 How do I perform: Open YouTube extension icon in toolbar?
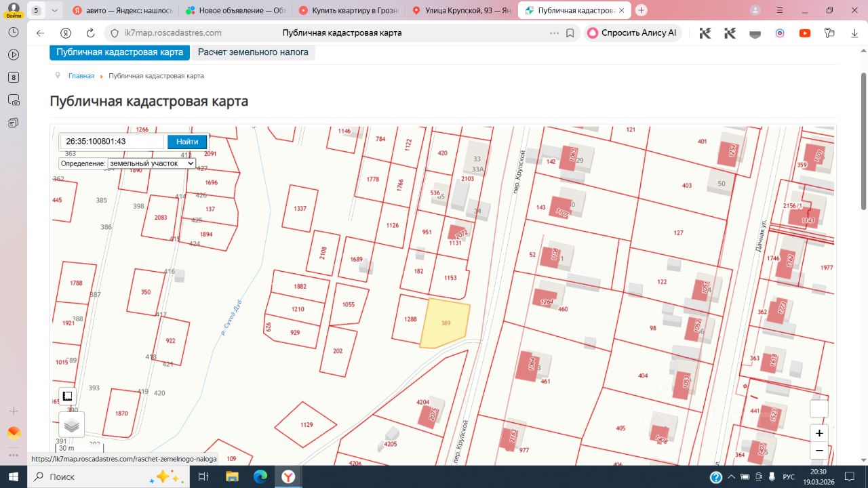tap(805, 33)
